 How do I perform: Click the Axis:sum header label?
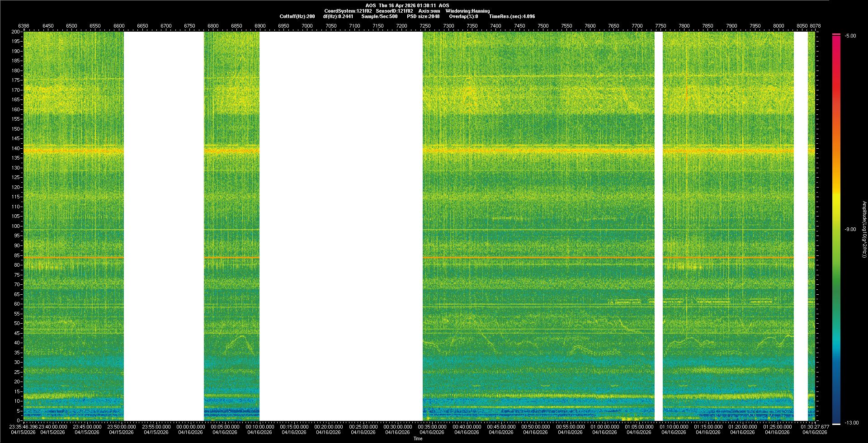[x=429, y=11]
